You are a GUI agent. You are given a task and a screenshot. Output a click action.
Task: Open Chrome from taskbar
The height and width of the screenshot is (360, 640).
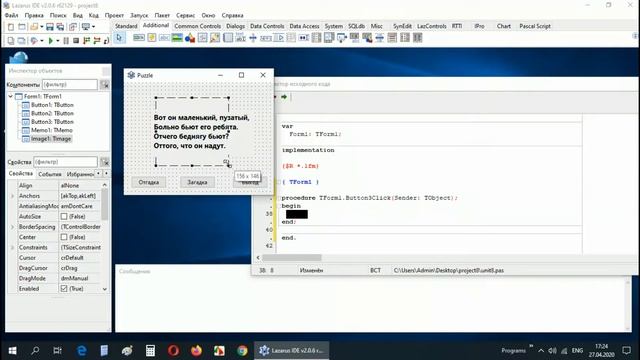(x=242, y=350)
